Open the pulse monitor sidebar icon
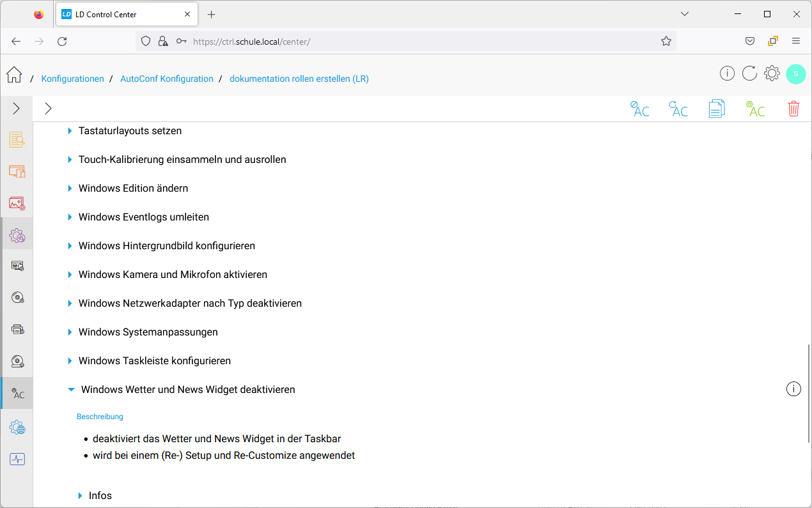This screenshot has width=812, height=508. (x=17, y=459)
